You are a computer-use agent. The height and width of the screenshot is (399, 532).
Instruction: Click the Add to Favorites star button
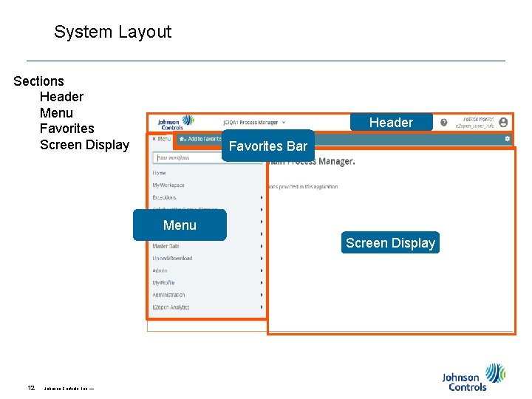(200, 139)
